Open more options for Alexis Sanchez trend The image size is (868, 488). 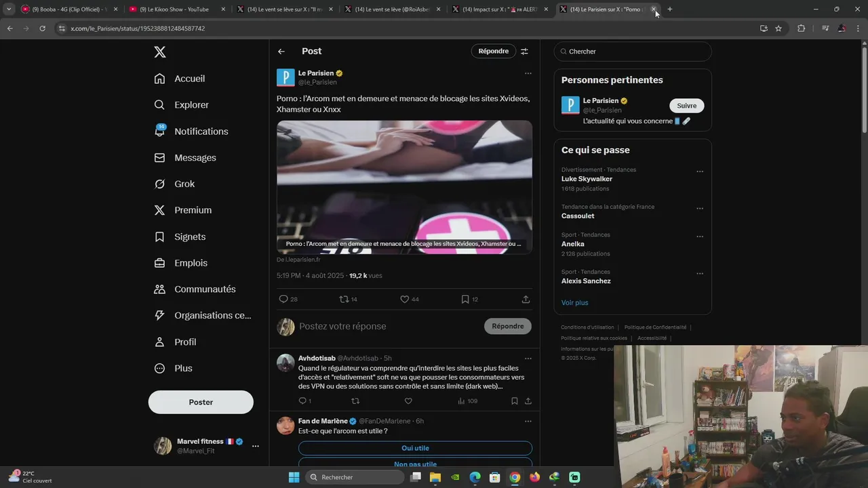click(700, 274)
